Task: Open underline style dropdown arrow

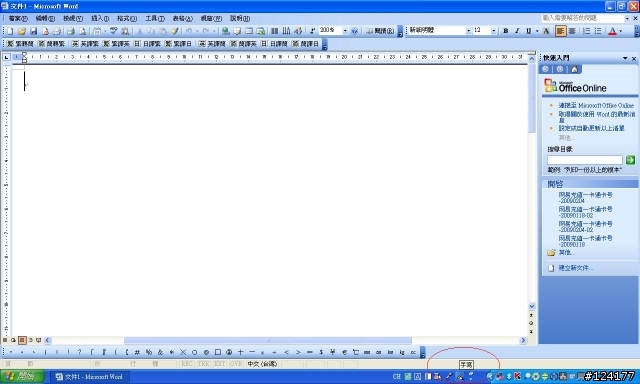Action: click(537, 31)
